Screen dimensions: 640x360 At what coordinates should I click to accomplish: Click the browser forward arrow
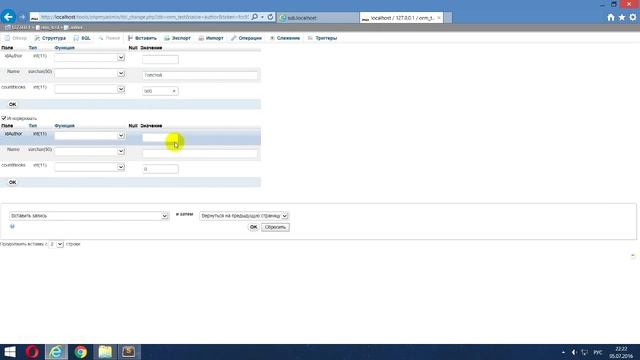pyautogui.click(x=22, y=18)
